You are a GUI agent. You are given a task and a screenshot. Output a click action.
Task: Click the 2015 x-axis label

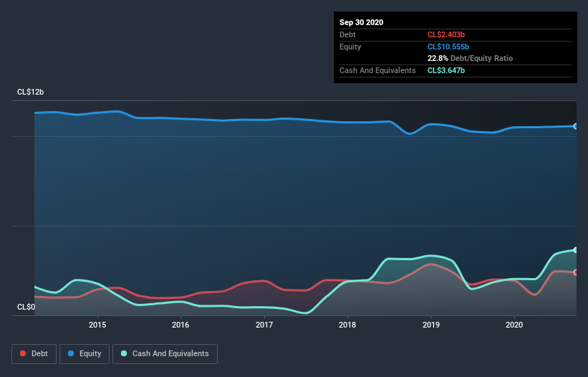(97, 325)
